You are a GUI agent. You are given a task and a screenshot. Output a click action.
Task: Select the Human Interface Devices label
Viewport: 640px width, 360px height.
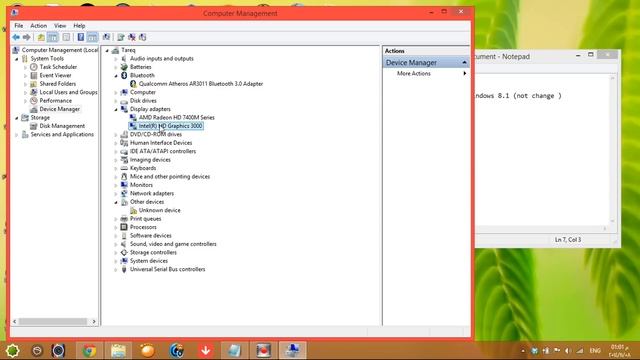(x=161, y=142)
